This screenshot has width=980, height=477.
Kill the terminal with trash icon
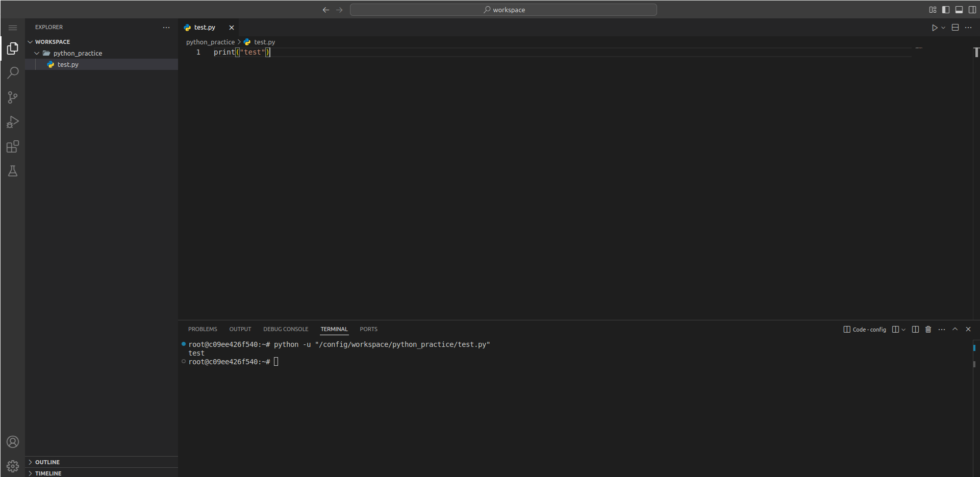(928, 330)
